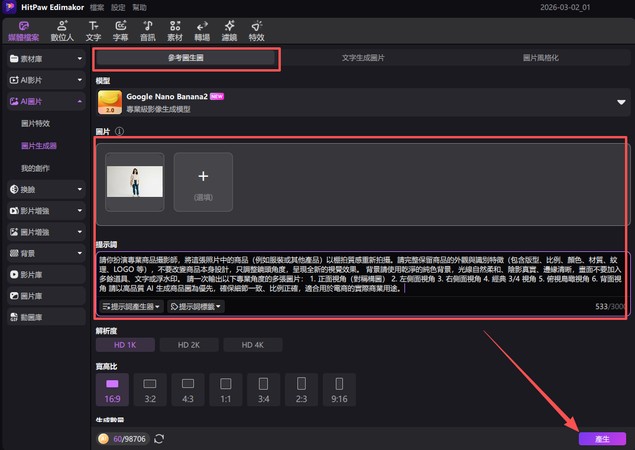Open the 動圖庫 sidebar item
Viewport: 635px width, 450px height.
[46, 317]
